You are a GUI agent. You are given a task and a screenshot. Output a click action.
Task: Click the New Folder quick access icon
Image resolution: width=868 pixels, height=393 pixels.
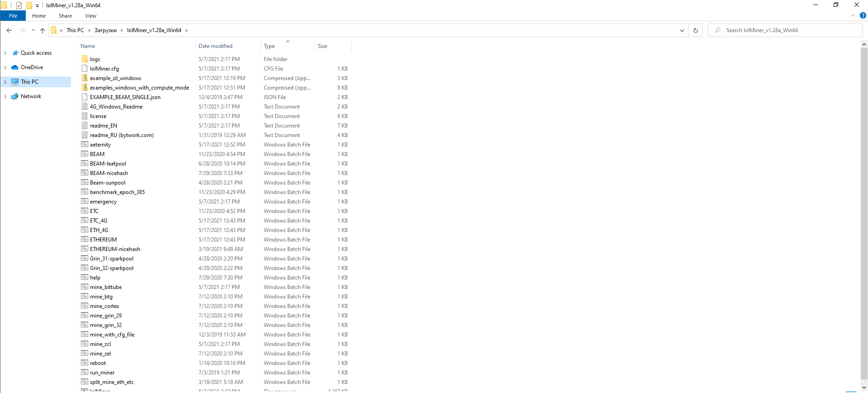click(x=29, y=5)
